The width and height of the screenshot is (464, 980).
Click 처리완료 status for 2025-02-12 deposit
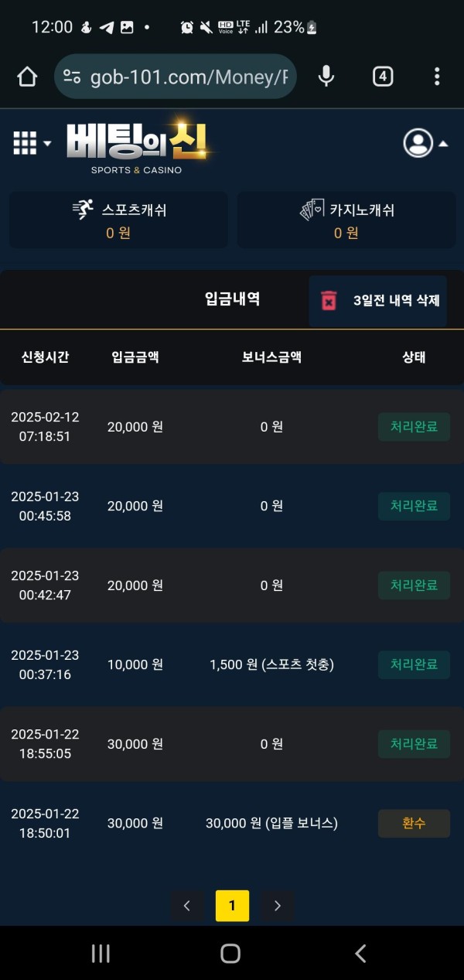pos(414,426)
